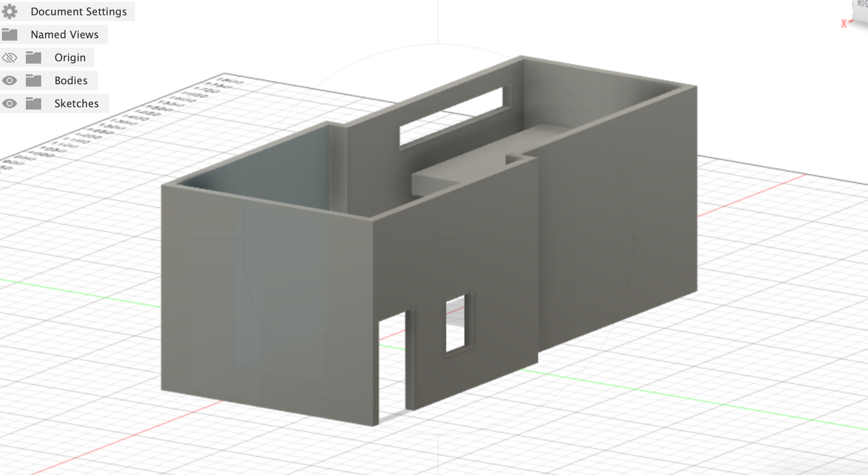This screenshot has width=868, height=475.
Task: Select the Bodies item in browser
Action: 71,80
